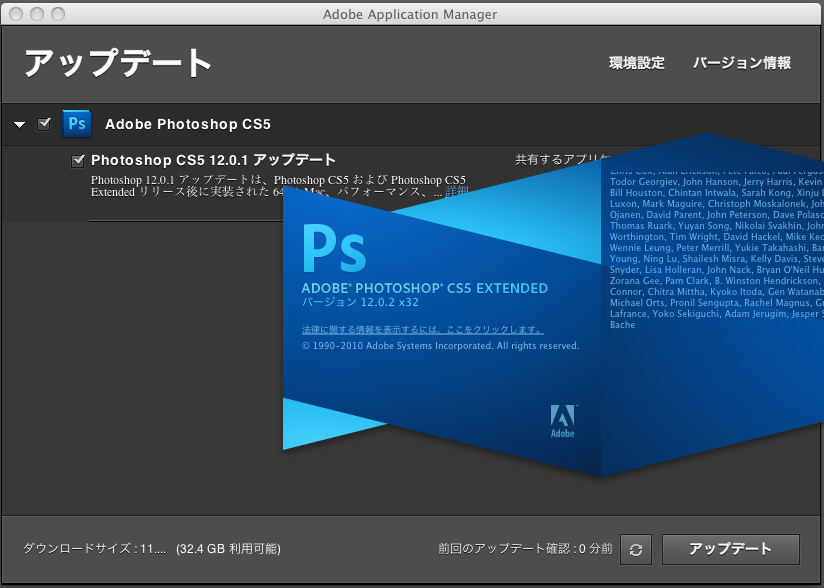Click the アップデート button at the bottom

coord(730,549)
